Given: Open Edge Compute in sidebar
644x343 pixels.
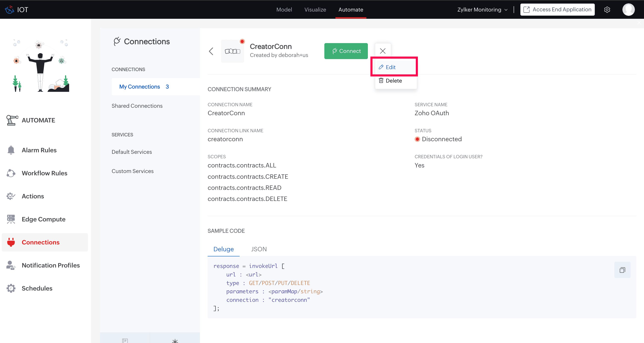Looking at the screenshot, I should [44, 219].
